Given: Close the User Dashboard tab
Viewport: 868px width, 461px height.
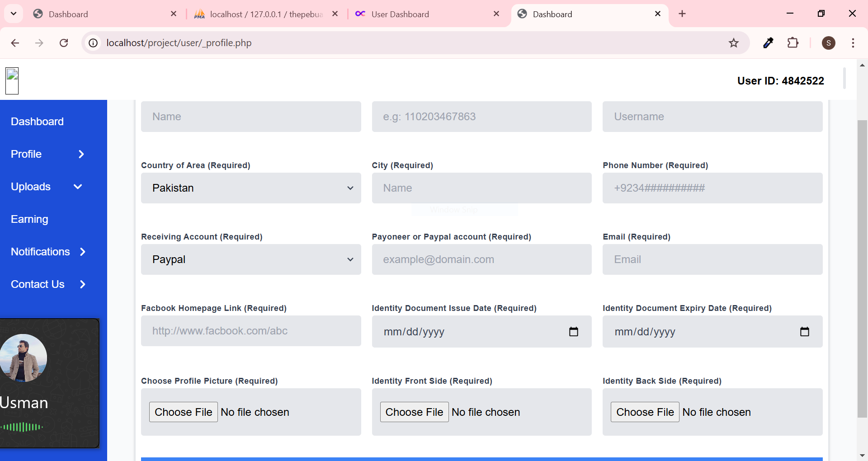Looking at the screenshot, I should coord(496,14).
